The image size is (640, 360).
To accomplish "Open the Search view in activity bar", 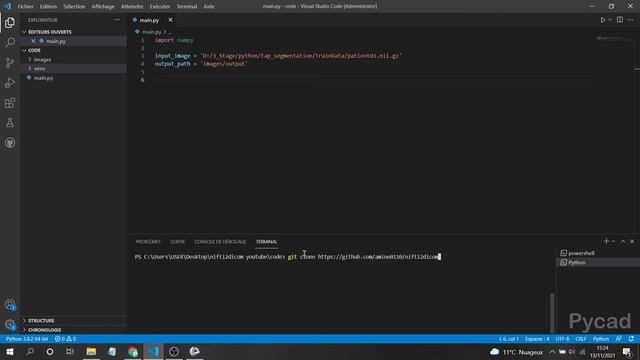I will tap(10, 42).
